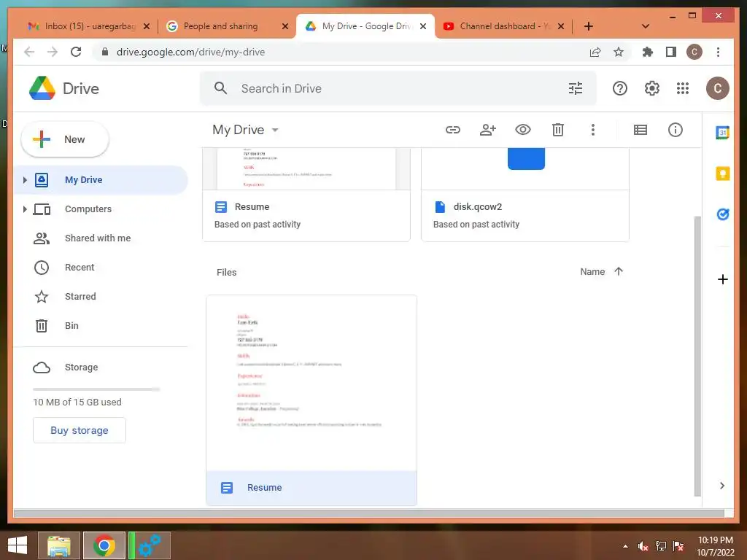The height and width of the screenshot is (560, 747).
Task: Open Windows Start button
Action: pyautogui.click(x=18, y=545)
